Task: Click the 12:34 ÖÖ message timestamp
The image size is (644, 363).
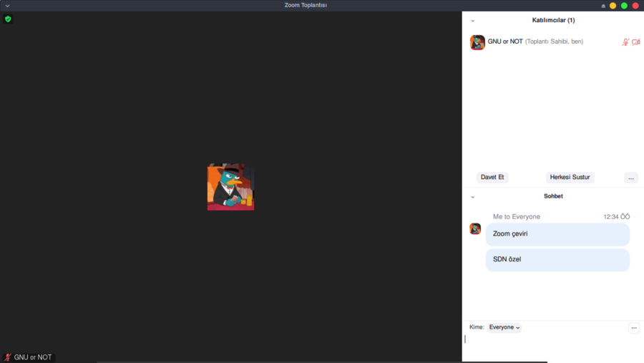Action: pos(617,217)
